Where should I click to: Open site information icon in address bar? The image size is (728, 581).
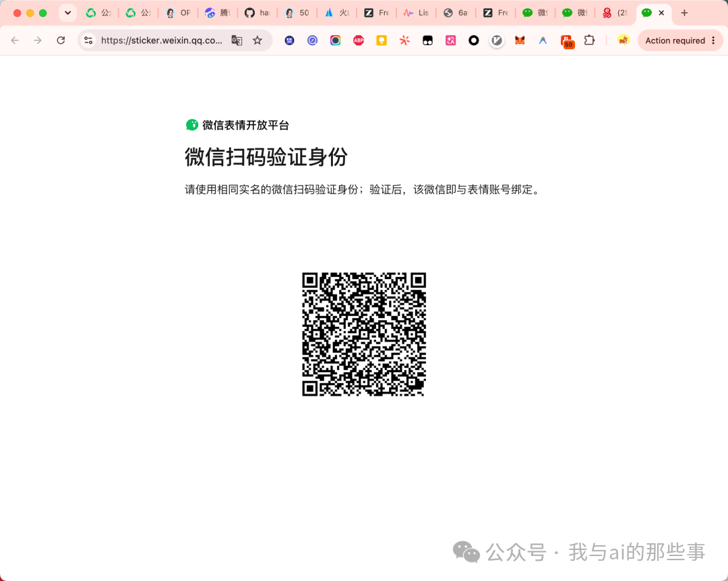[88, 40]
